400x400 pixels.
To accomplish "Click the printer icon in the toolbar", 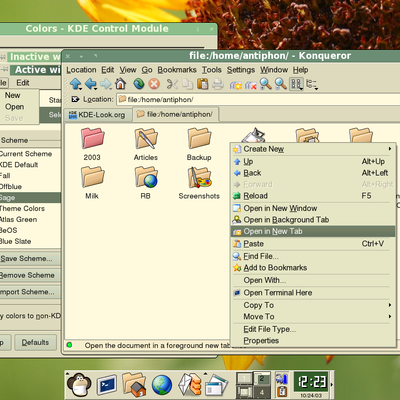I will tap(218, 84).
